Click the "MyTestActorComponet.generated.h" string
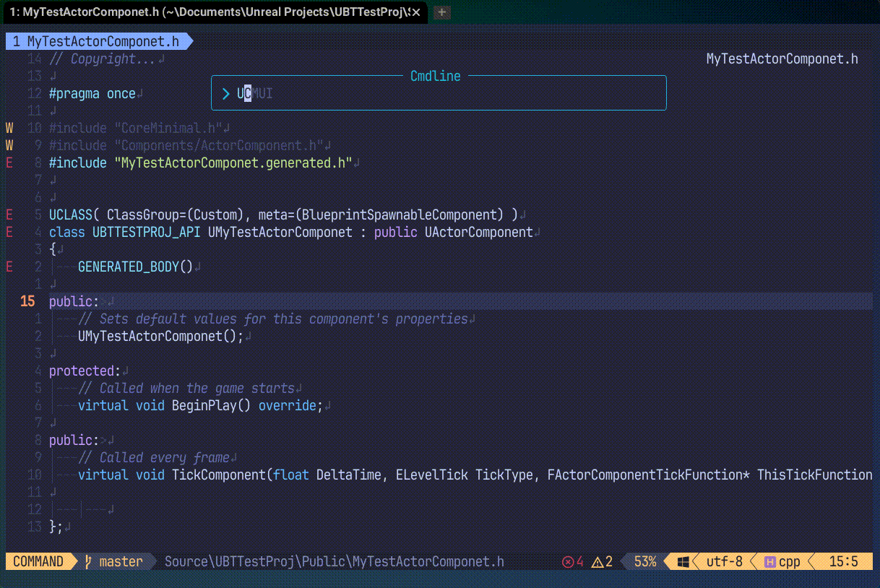 [233, 163]
